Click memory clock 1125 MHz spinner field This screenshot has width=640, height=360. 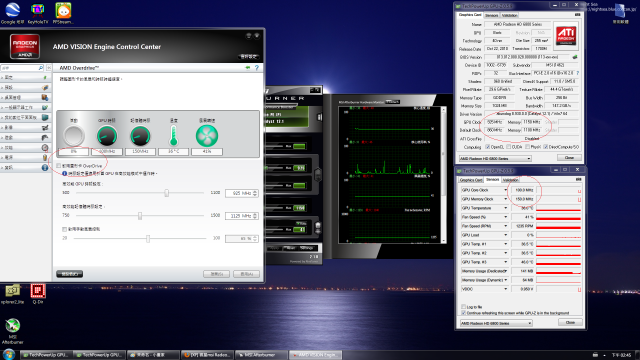[242, 216]
